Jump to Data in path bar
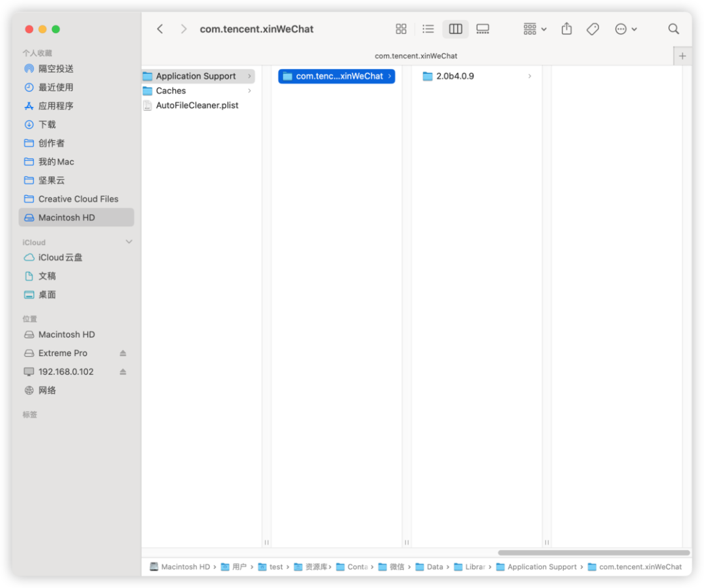Screen dimensions: 704x588 429,567
